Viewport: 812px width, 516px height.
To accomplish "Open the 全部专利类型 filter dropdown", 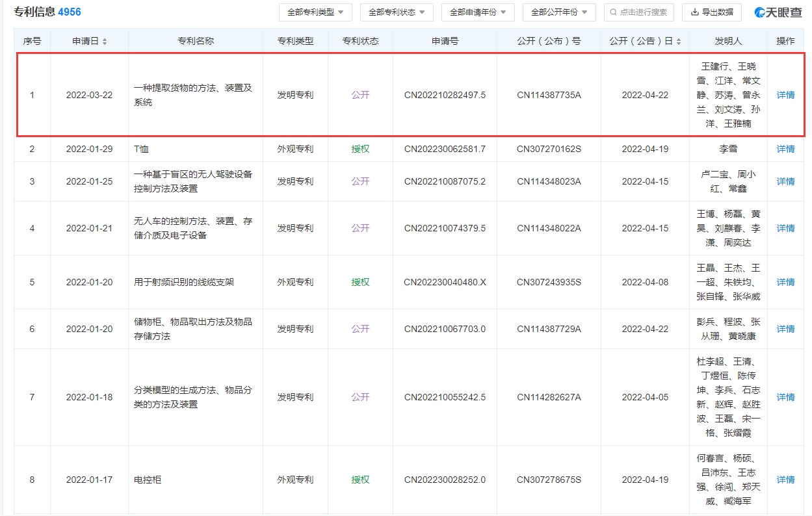I will 315,12.
